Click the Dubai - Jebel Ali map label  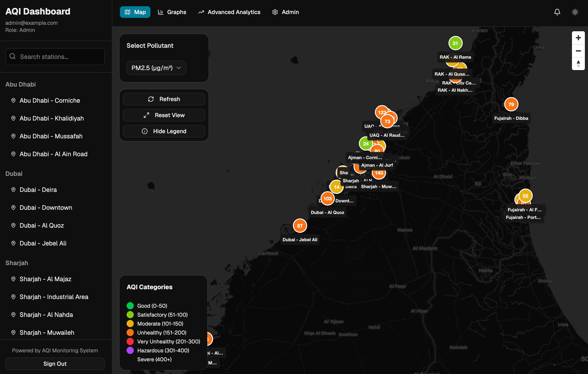pyautogui.click(x=300, y=240)
